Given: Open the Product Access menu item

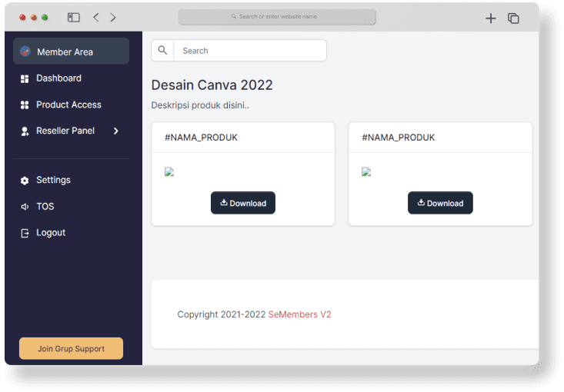Looking at the screenshot, I should click(x=68, y=105).
